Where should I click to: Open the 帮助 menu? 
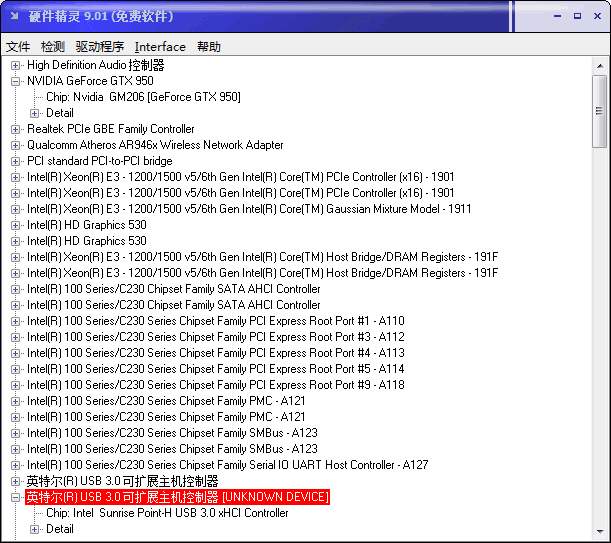point(209,47)
